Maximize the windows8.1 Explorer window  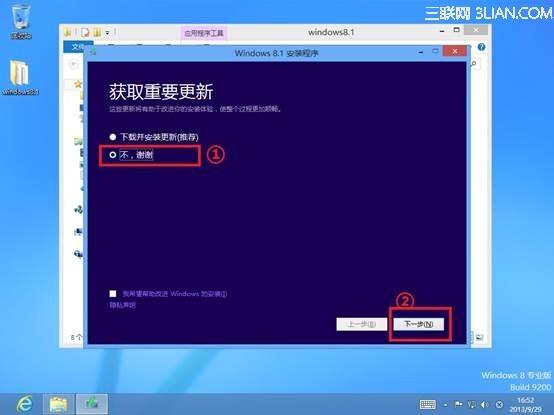point(456,30)
